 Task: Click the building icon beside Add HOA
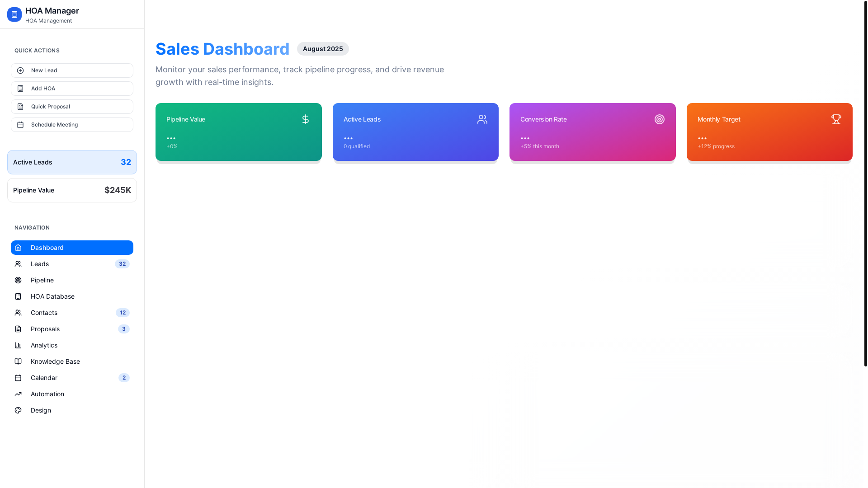pyautogui.click(x=20, y=89)
